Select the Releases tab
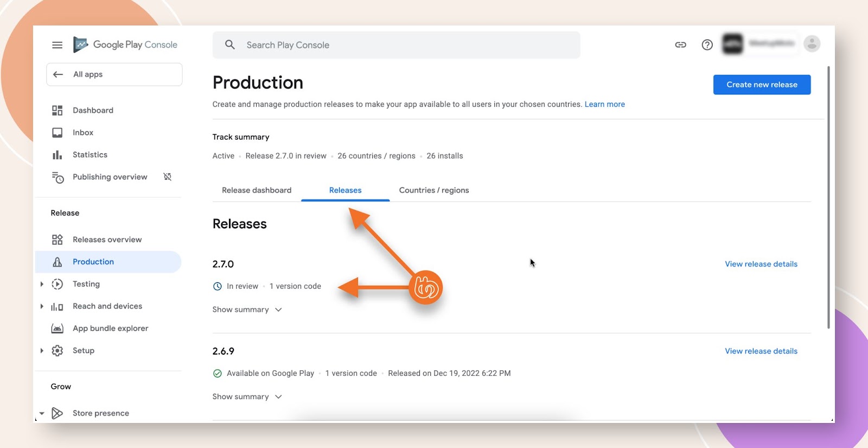Screen dimensions: 868x448 click(x=345, y=190)
